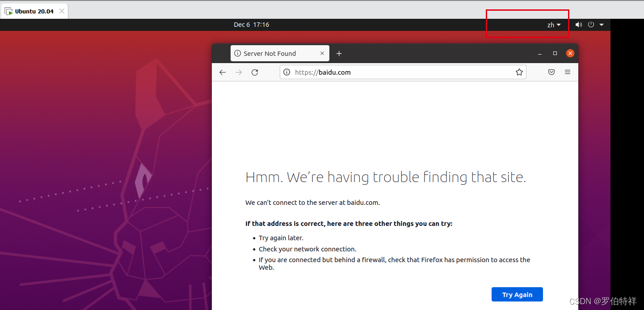
Task: Open the calendar from Dec 6 17:16 clock
Action: pyautogui.click(x=251, y=25)
